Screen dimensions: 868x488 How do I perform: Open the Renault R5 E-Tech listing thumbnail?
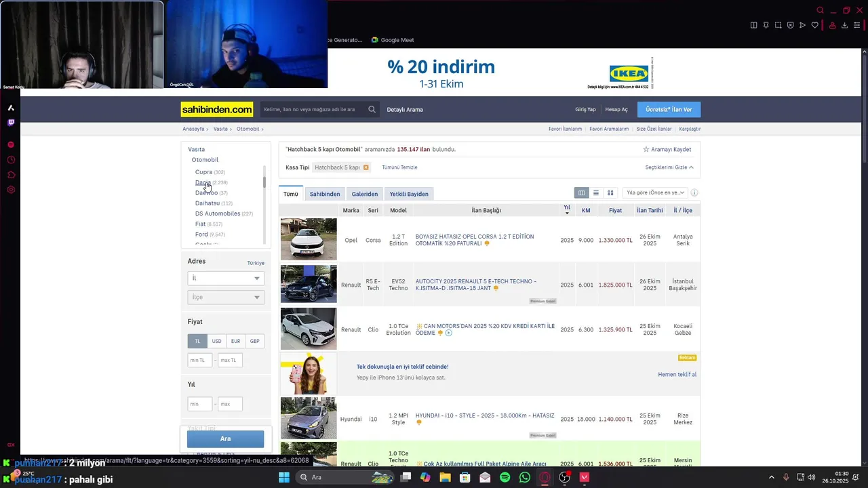pyautogui.click(x=309, y=284)
